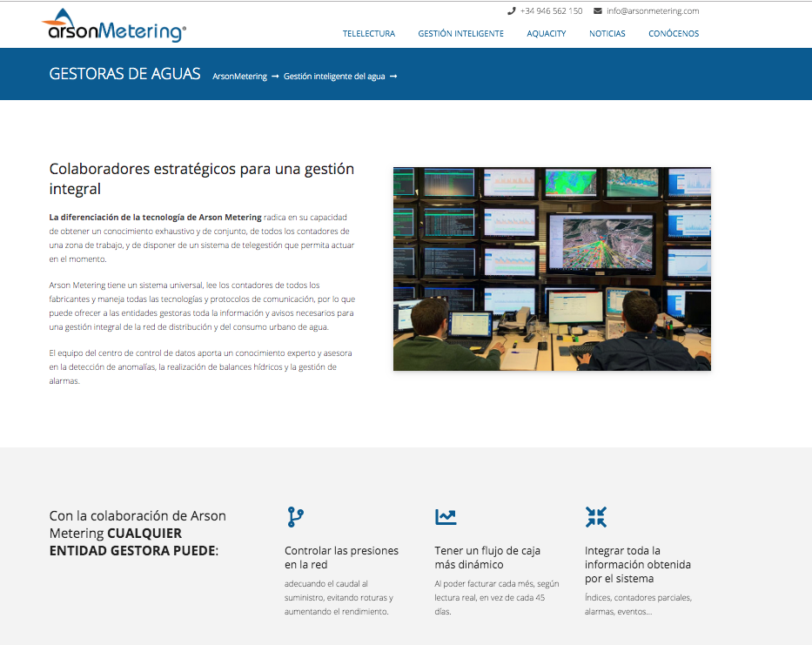The height and width of the screenshot is (645, 812).
Task: Click heading Colaboradores estratégicos para una gestión integral
Action: [201, 178]
